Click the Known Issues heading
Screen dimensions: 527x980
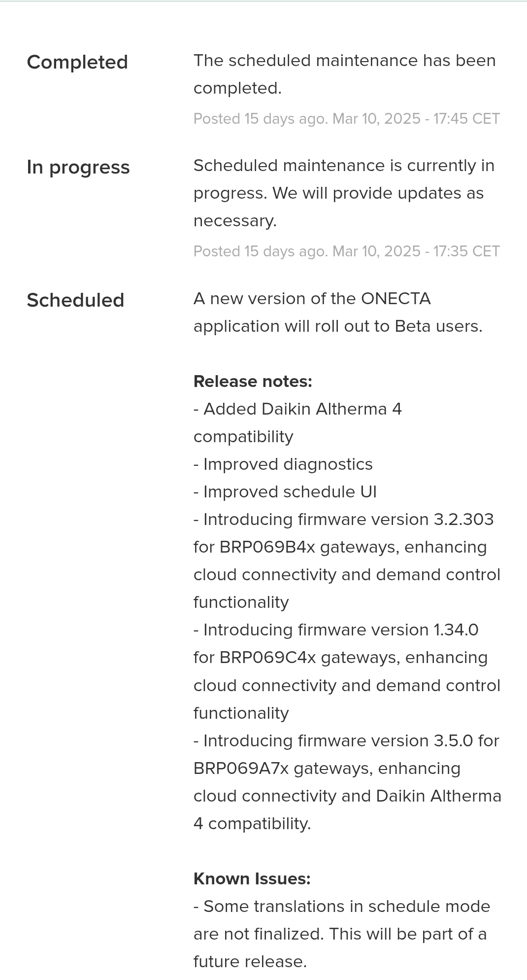coord(252,878)
